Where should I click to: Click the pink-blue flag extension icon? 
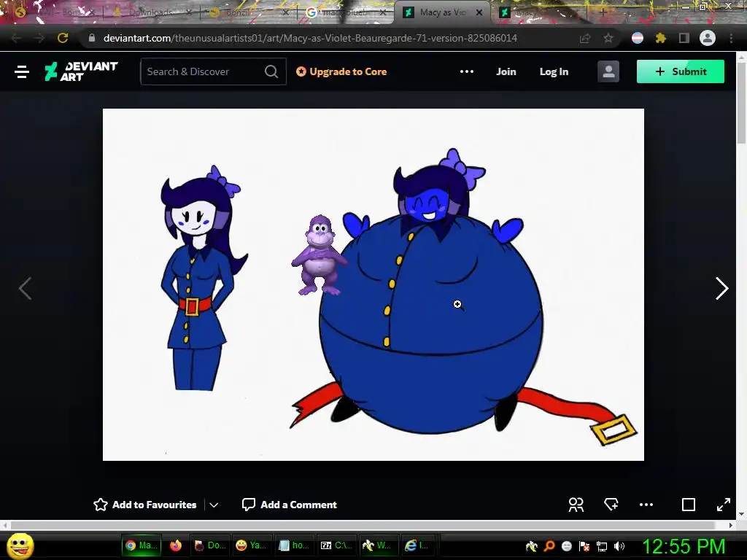coord(638,38)
